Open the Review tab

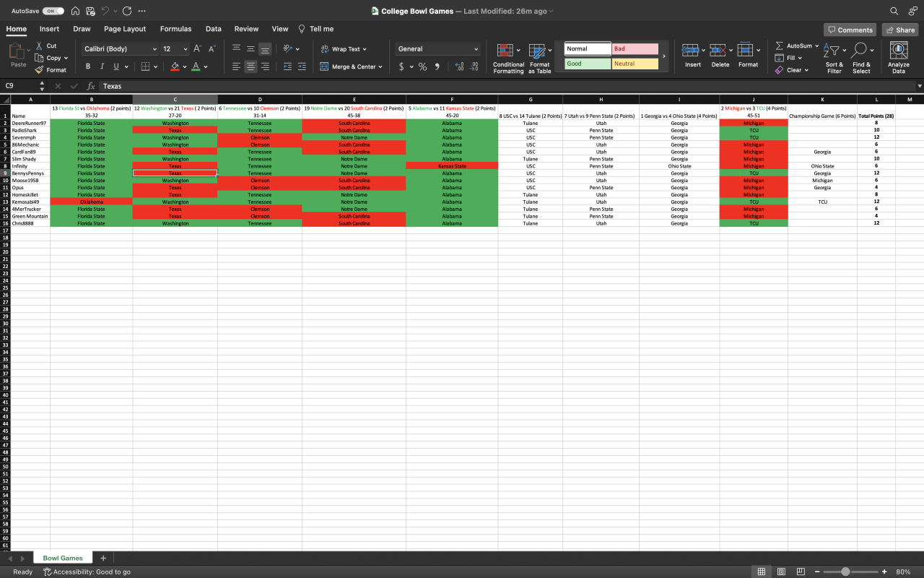point(246,29)
